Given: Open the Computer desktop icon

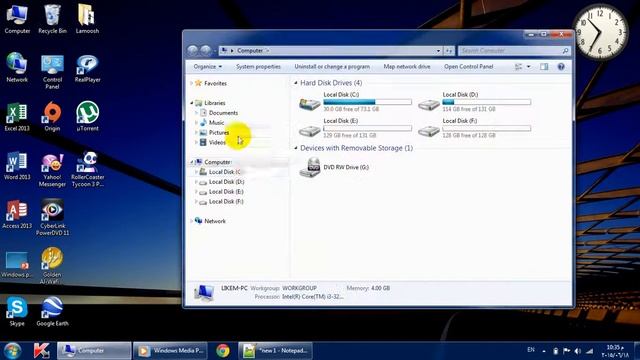Looking at the screenshot, I should click(x=17, y=19).
